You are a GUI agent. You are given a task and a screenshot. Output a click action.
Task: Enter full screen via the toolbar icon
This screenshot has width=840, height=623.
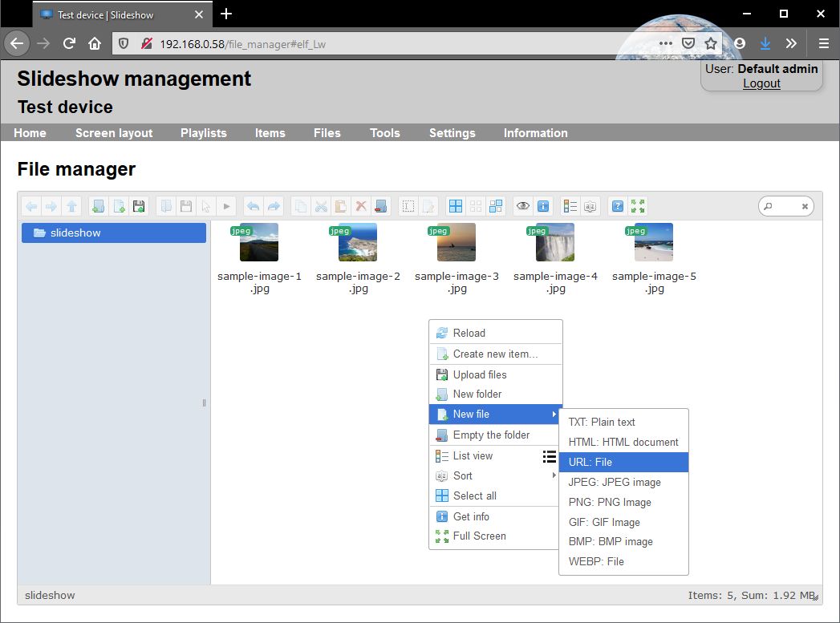(x=638, y=206)
